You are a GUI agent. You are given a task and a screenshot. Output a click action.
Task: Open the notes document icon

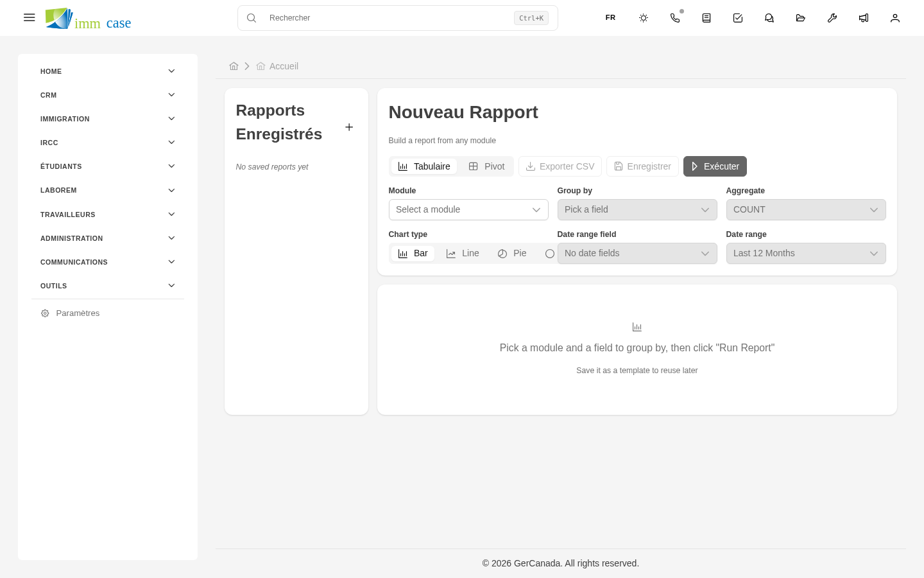pos(706,18)
